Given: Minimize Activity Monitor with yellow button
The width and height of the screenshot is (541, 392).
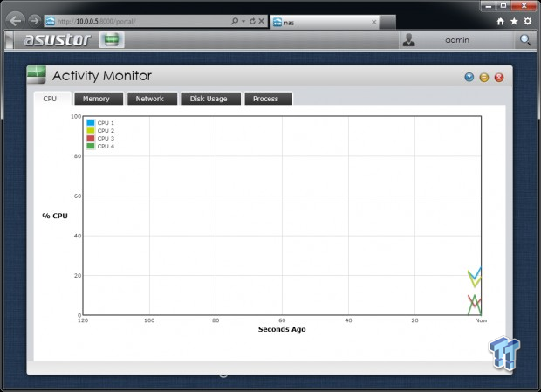Looking at the screenshot, I should pos(484,78).
